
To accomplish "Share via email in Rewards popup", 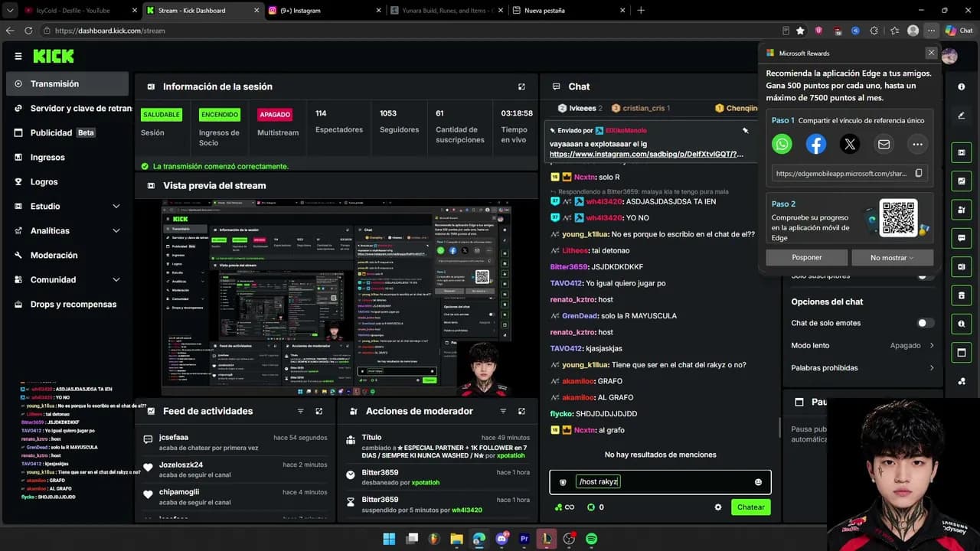I will pos(884,144).
